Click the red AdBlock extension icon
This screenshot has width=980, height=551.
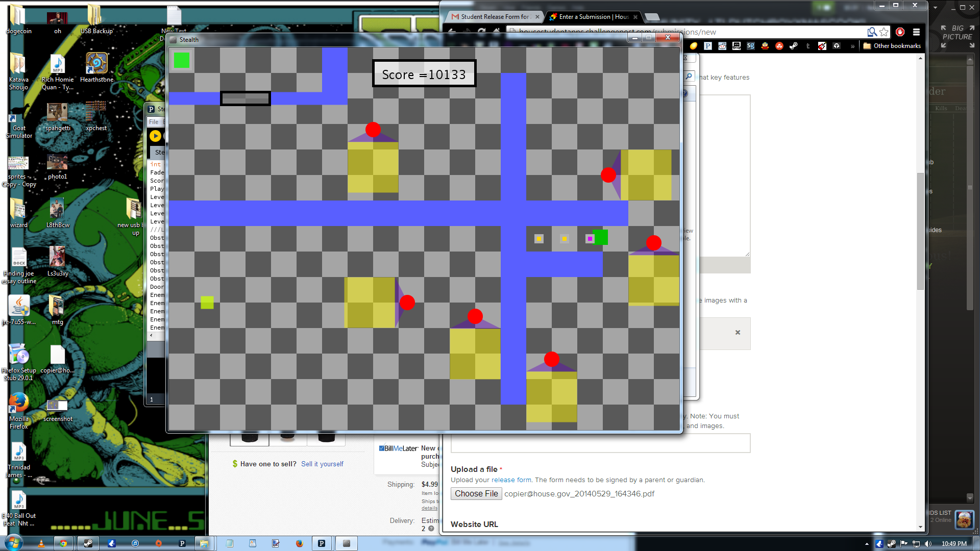(x=900, y=32)
